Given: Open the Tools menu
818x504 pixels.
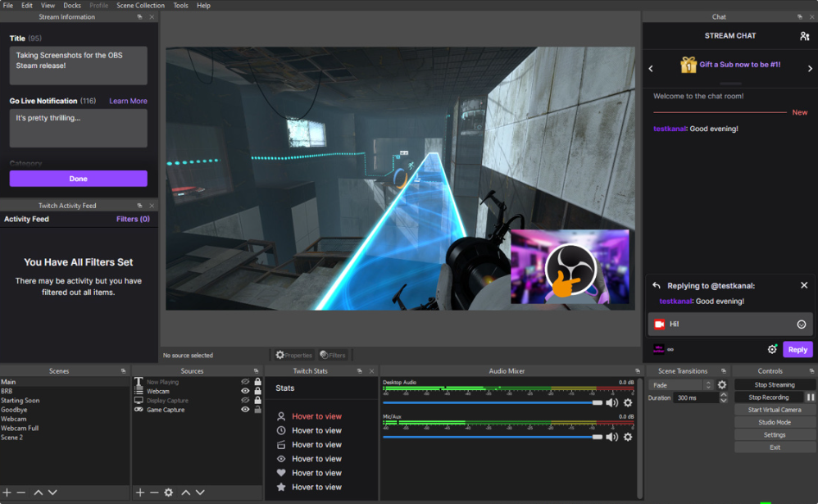Looking at the screenshot, I should pos(180,5).
